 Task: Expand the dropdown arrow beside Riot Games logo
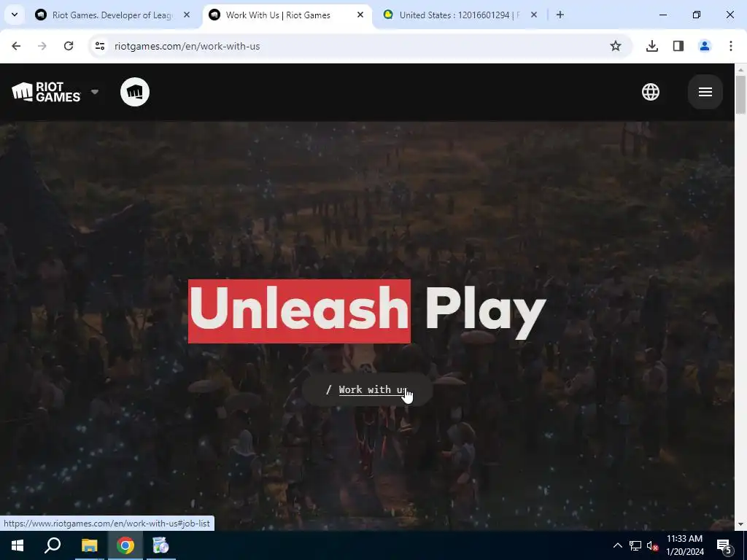point(95,91)
